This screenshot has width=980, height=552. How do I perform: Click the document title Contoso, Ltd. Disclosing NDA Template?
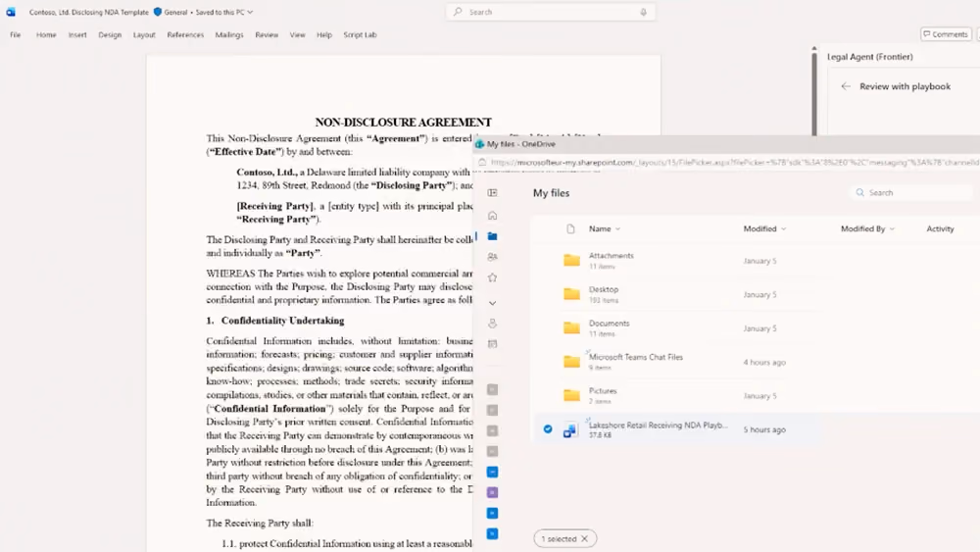click(x=89, y=12)
